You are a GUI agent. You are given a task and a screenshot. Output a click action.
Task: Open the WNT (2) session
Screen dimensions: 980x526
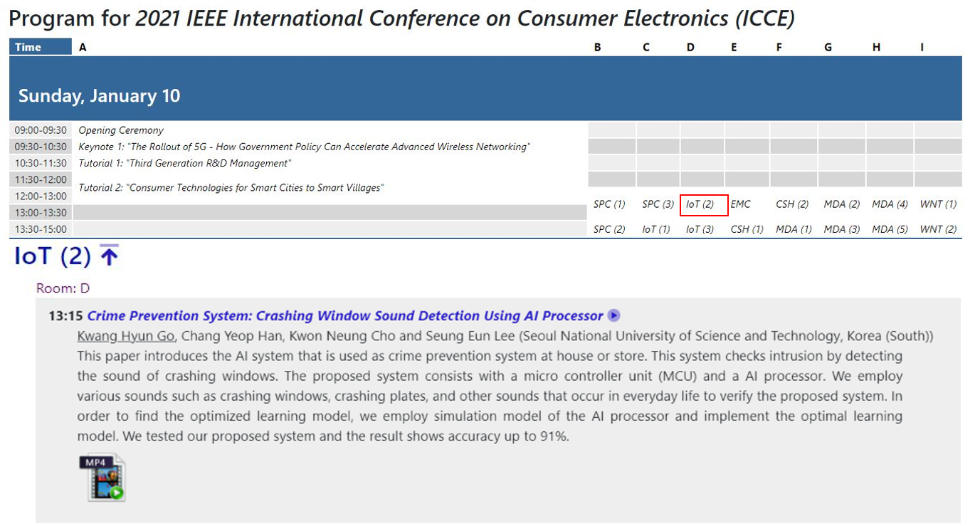[938, 229]
